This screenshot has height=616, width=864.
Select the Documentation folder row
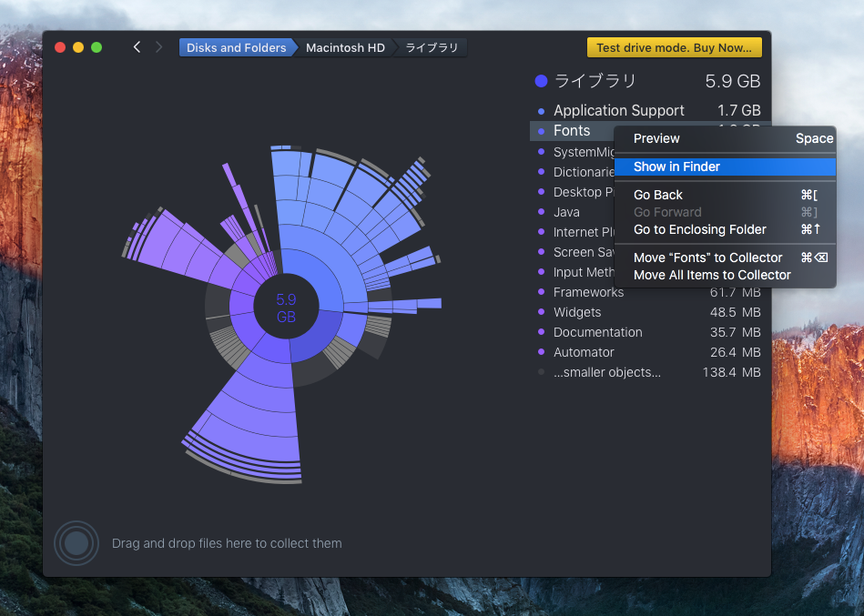click(650, 332)
